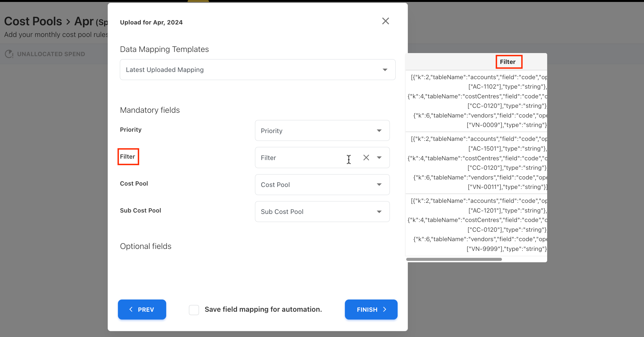Viewport: 644px width, 337px height.
Task: Click the Filter column header in preview
Action: (507, 62)
